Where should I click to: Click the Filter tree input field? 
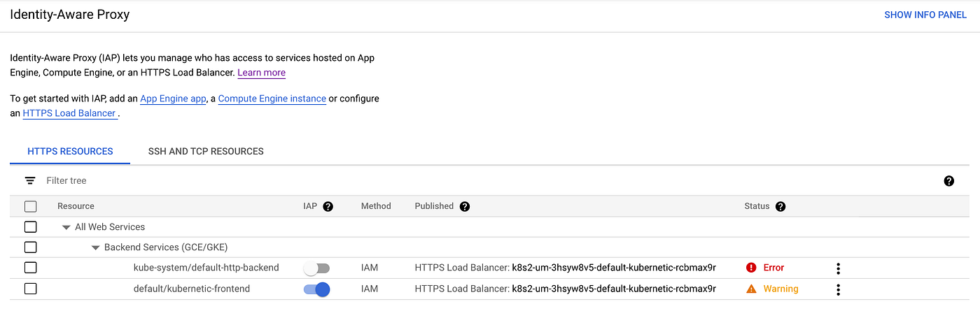tap(490, 181)
